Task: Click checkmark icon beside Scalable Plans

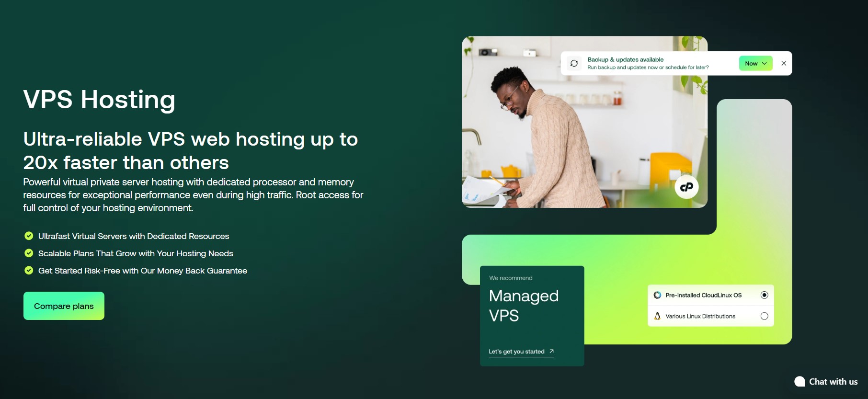Action: 29,253
